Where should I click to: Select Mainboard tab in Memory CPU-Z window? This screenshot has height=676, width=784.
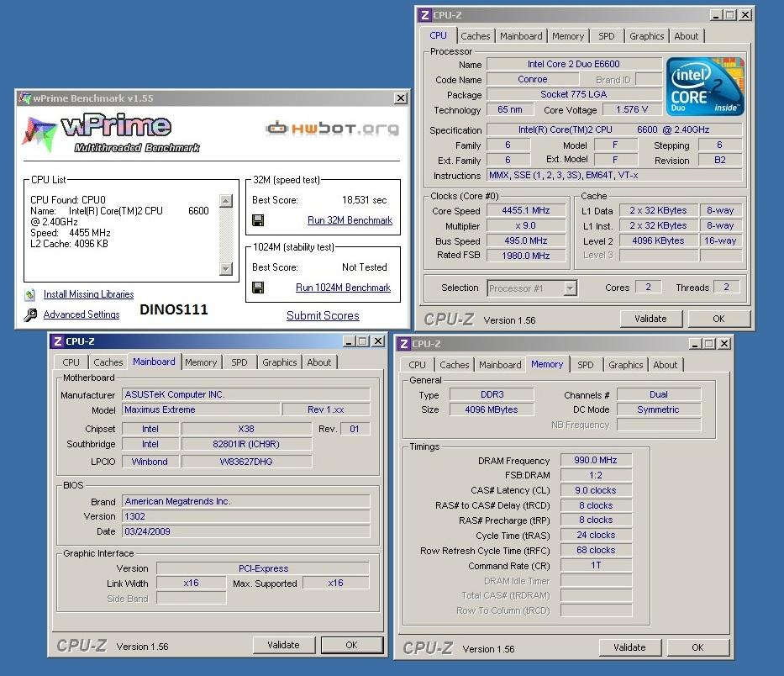pos(500,365)
